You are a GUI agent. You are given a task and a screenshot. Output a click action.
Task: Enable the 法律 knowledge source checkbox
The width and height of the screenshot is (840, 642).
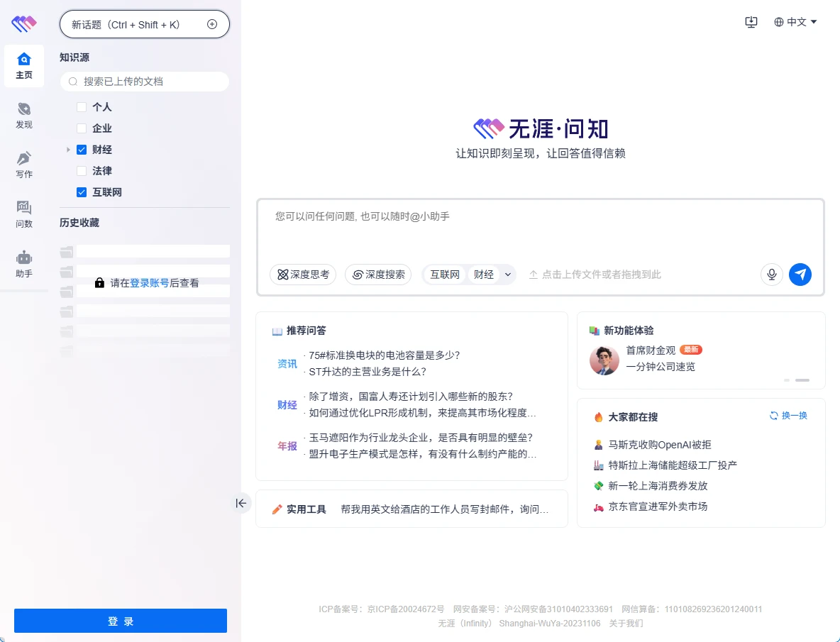pyautogui.click(x=82, y=171)
